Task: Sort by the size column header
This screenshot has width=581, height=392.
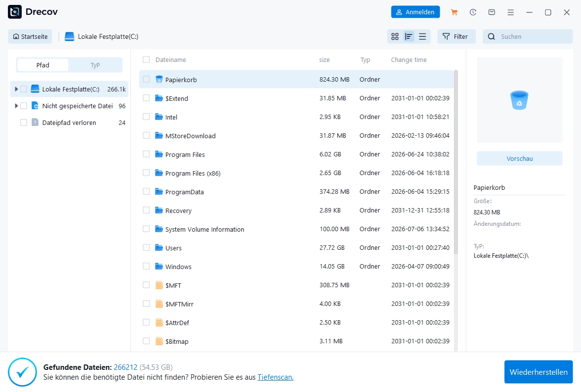Action: [x=324, y=60]
